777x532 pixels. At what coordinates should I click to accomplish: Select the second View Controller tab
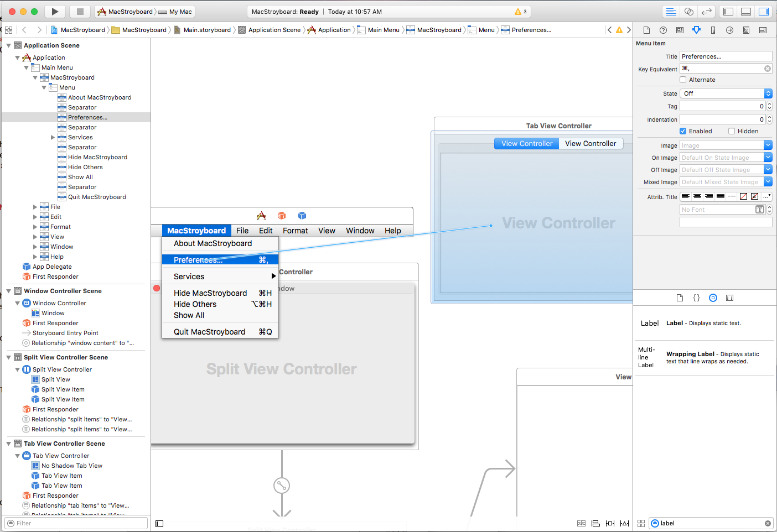tap(590, 143)
